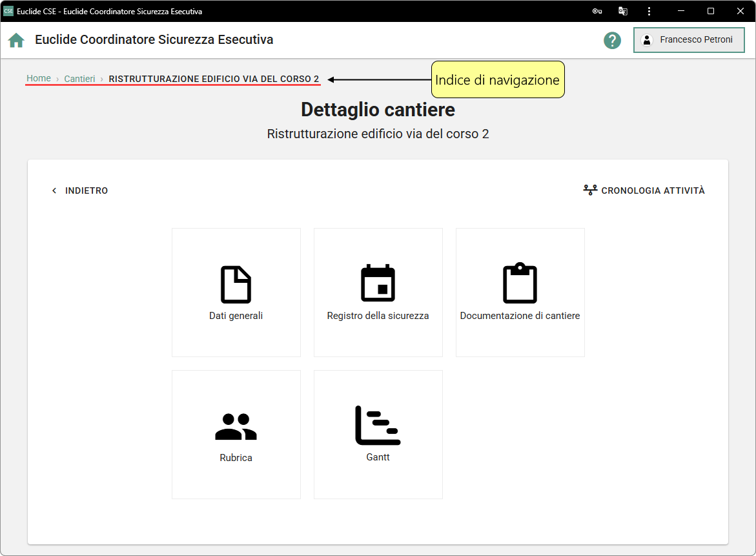The height and width of the screenshot is (556, 756).
Task: Close the Euclide CSE window
Action: (x=740, y=11)
